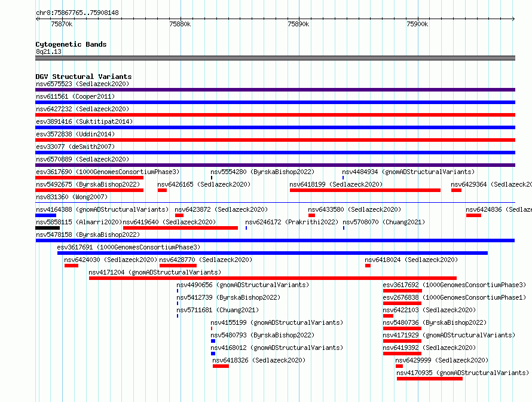
Task: Select nsv6429999 (Sedlazeck2020) label
Action: (442, 360)
